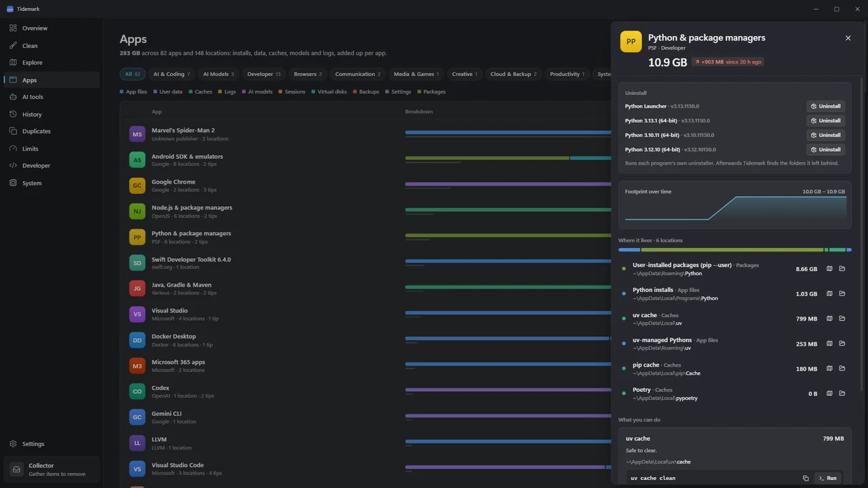Viewport: 868px width, 488px height.
Task: Click the Collector tray icon
Action: click(x=17, y=469)
